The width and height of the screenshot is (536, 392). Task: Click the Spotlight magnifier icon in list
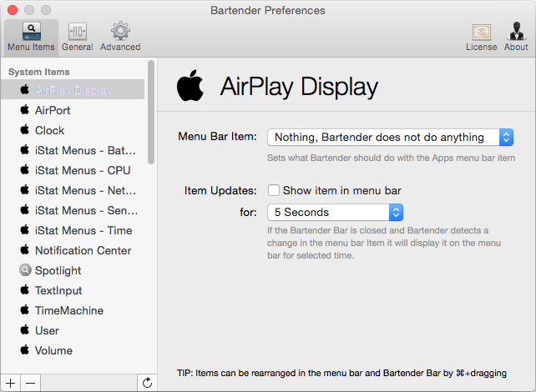pyautogui.click(x=25, y=270)
